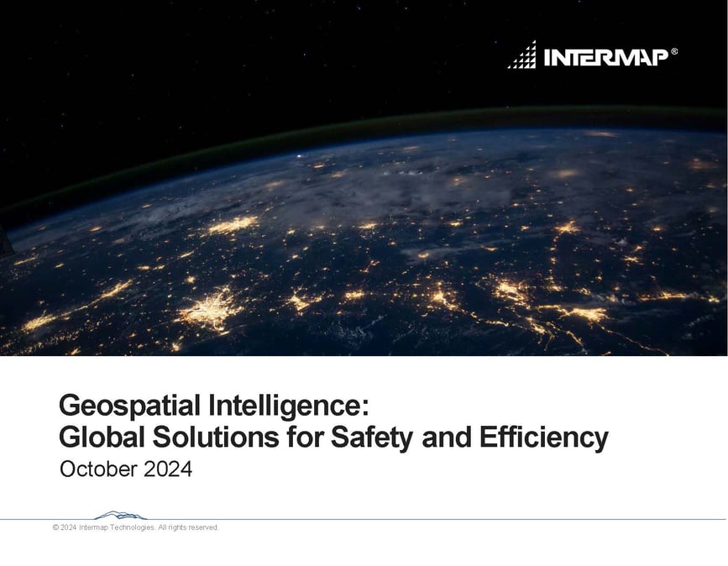Click the subtitle Global Solutions for Safety and Efficiency
728x566 pixels.
pos(333,436)
